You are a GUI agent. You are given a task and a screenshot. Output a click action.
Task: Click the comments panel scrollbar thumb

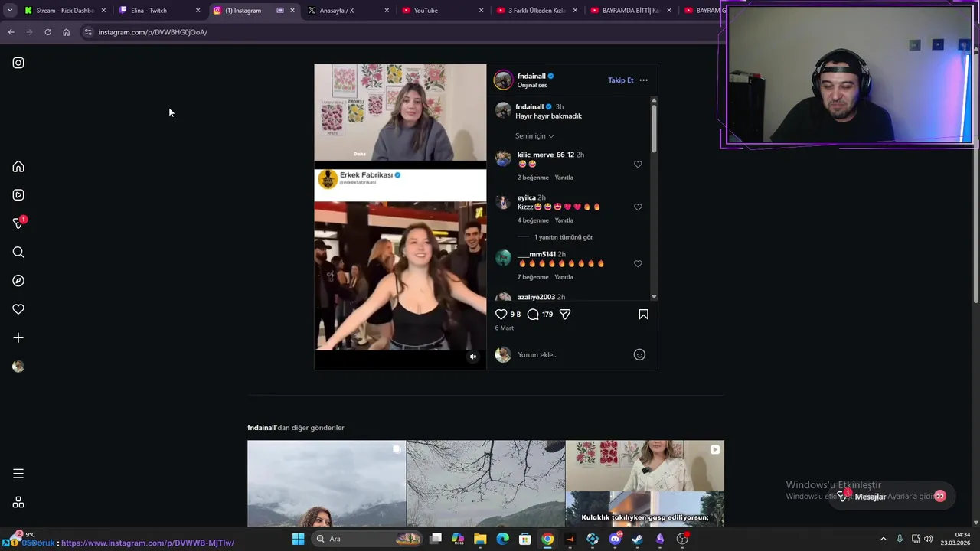[654, 128]
